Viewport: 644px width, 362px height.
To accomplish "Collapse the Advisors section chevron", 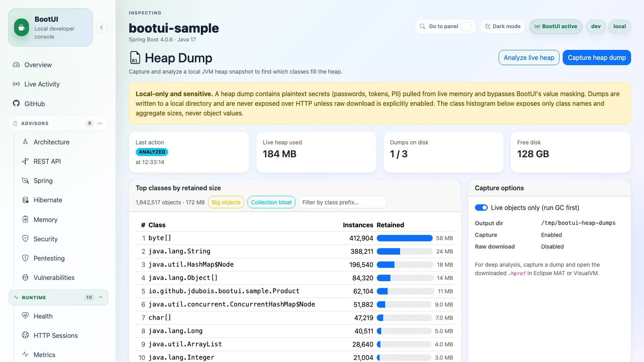I will click(100, 123).
